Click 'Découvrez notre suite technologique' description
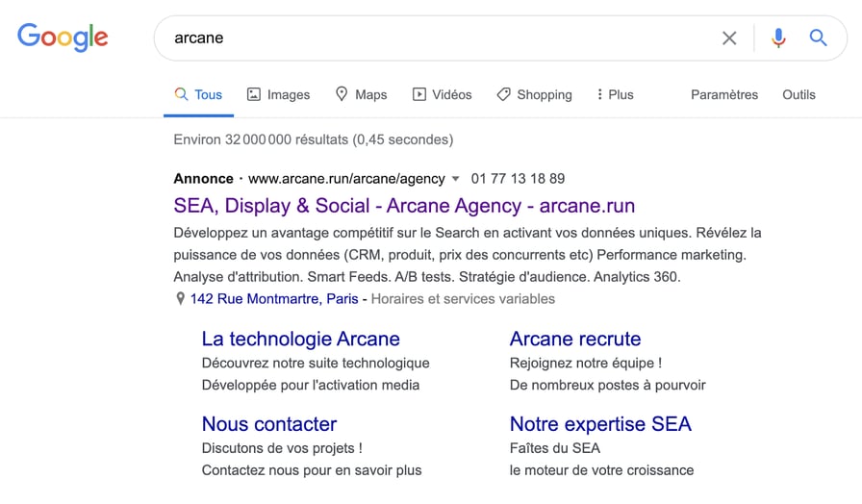 point(316,363)
